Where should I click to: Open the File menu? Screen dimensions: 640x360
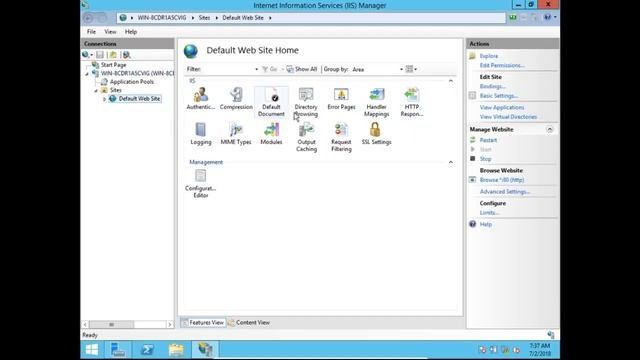click(x=91, y=32)
